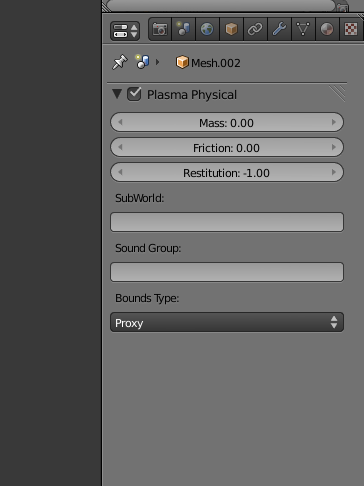Screen dimensions: 364x486
Task: Open the Material sphere tab
Action: (x=327, y=29)
